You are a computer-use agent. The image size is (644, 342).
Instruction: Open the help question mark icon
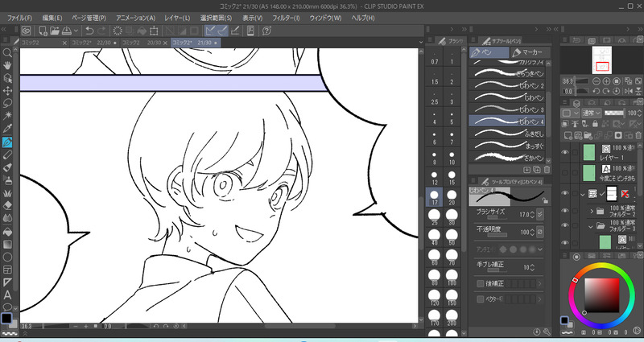pos(266,31)
